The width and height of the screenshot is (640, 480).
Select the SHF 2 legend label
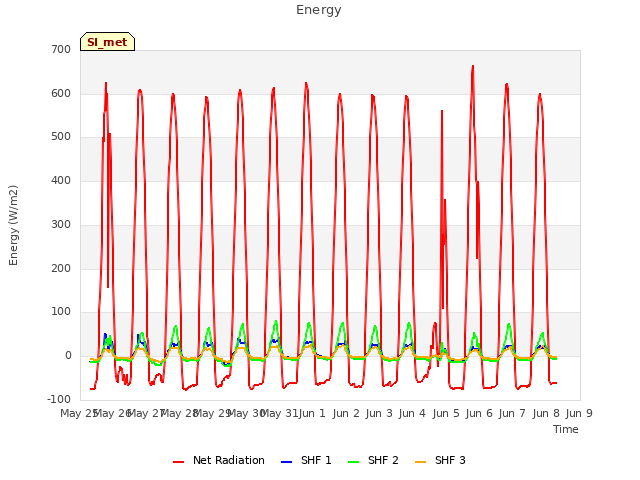click(x=383, y=460)
